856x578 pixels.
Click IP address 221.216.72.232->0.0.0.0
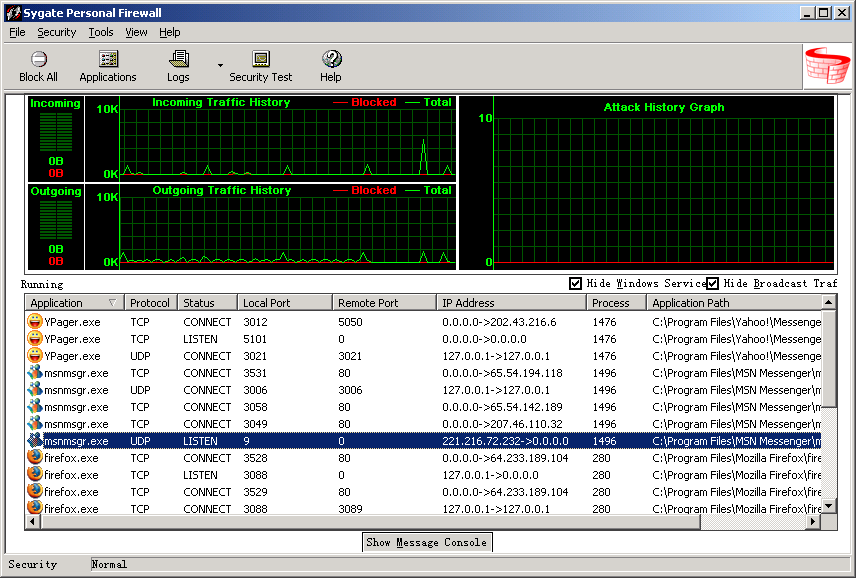pos(506,441)
